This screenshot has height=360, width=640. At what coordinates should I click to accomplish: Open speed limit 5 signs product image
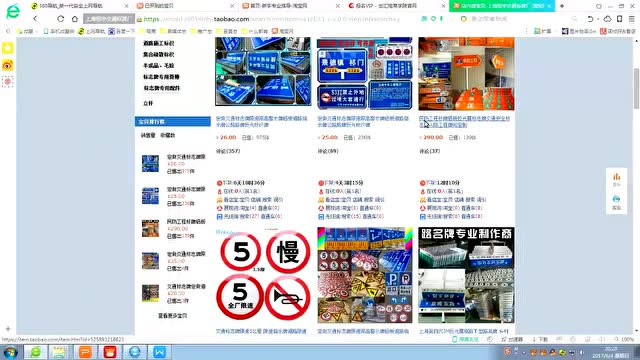[x=263, y=275]
